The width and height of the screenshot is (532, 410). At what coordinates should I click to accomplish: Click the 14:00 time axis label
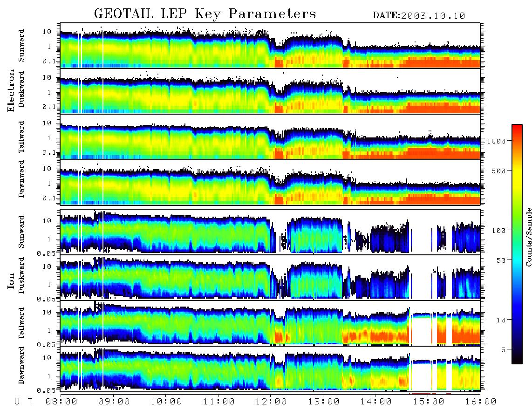(376, 402)
